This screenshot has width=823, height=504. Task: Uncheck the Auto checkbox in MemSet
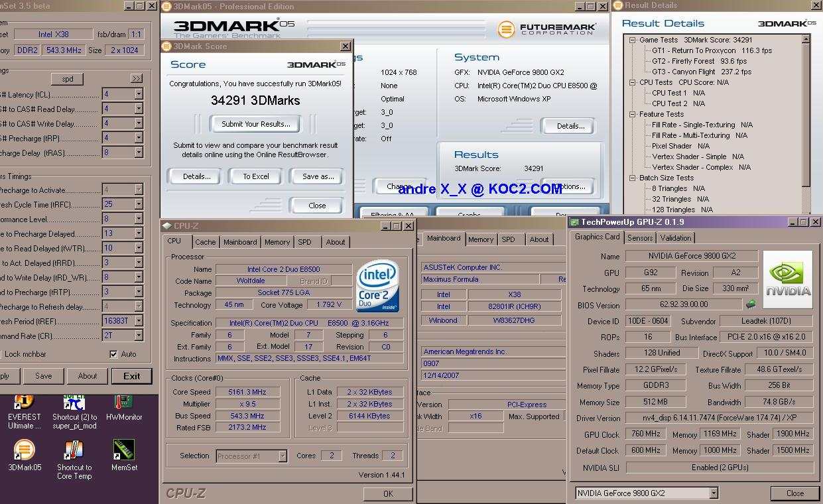tap(113, 354)
